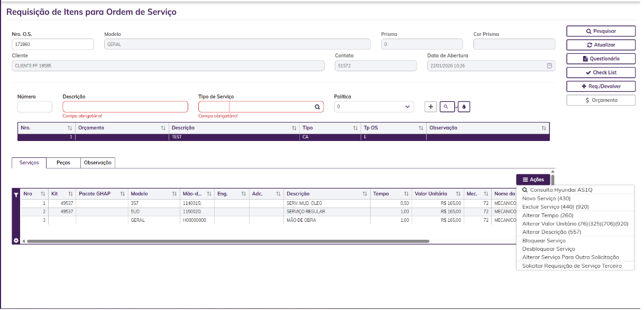Select the MÃO DE OBRA cell
This screenshot has width=644, height=310.
coord(327,220)
